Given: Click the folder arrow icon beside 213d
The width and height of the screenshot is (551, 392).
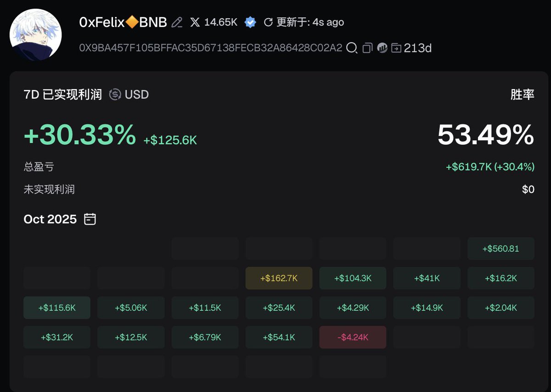Looking at the screenshot, I should coord(396,48).
